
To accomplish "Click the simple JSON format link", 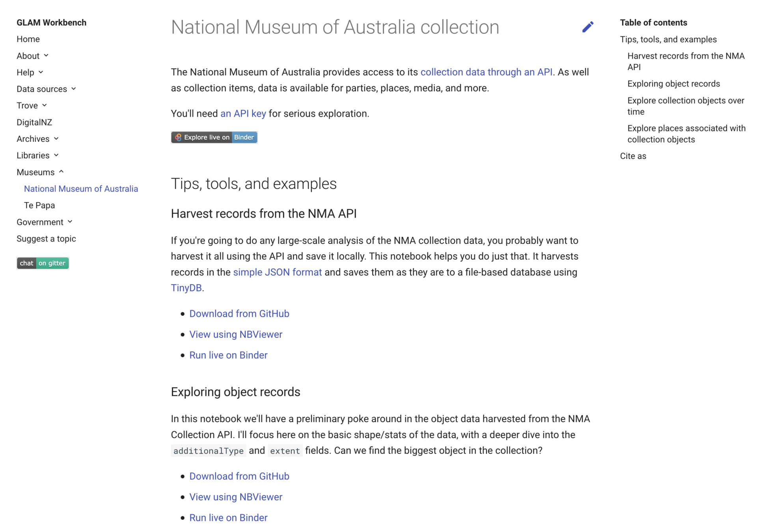I will [x=277, y=272].
